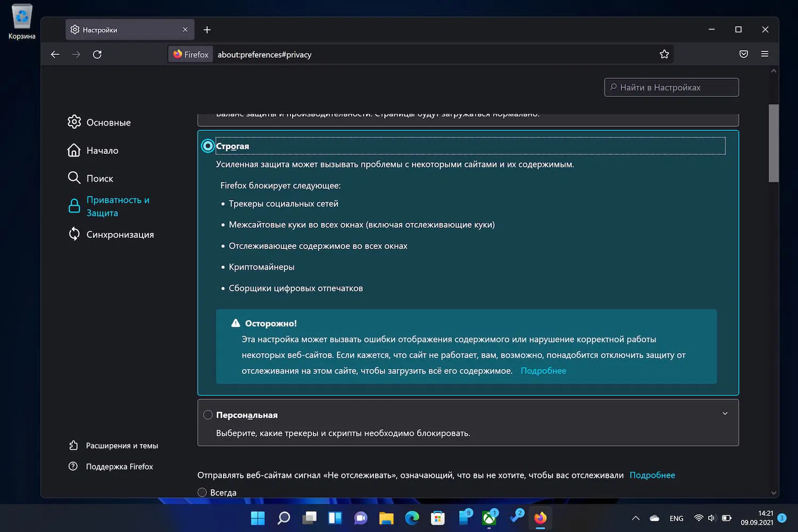The width and height of the screenshot is (798, 532).
Task: Minimize the Firefox window
Action: (712, 30)
